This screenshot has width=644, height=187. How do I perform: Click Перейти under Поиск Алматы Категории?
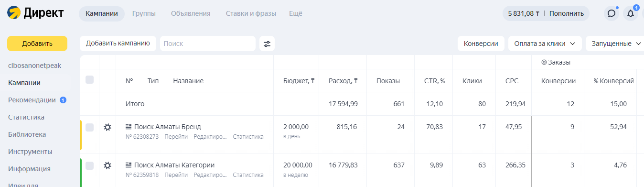tap(176, 175)
